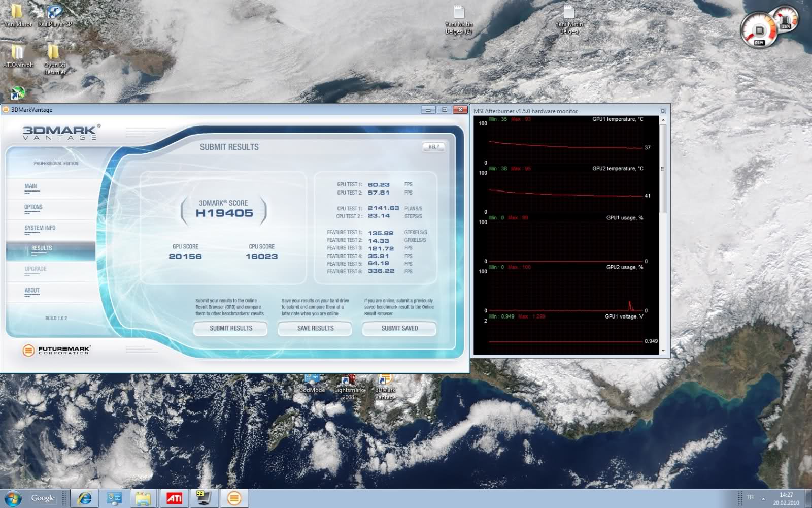Open the OPTIONS page in 3DMark
The image size is (812, 508).
click(33, 207)
